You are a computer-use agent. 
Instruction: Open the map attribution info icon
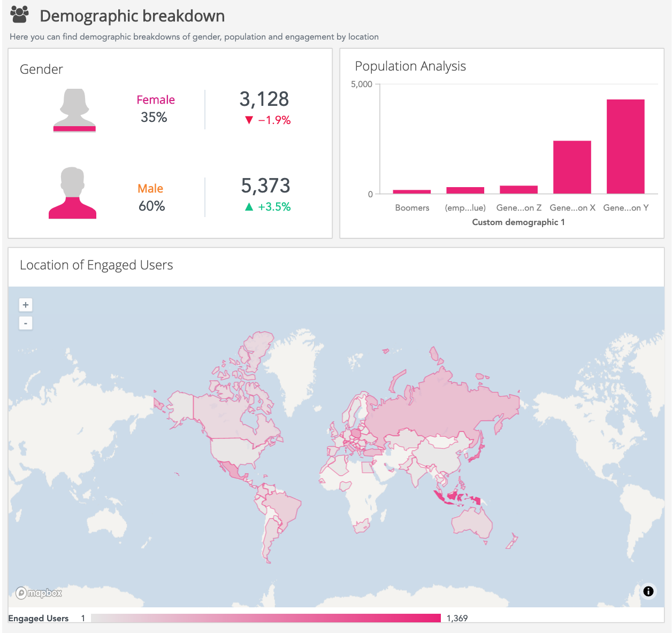[648, 591]
